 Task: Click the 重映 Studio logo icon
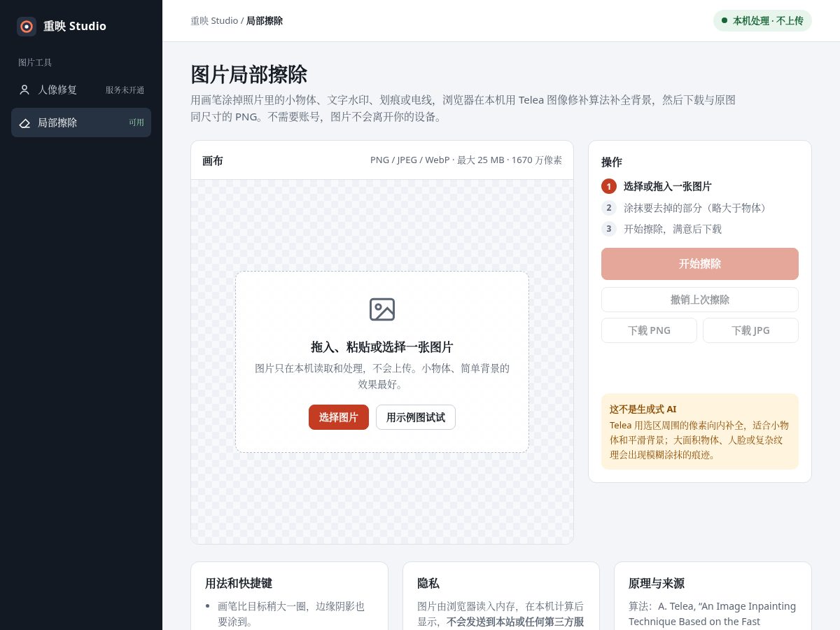click(x=27, y=27)
